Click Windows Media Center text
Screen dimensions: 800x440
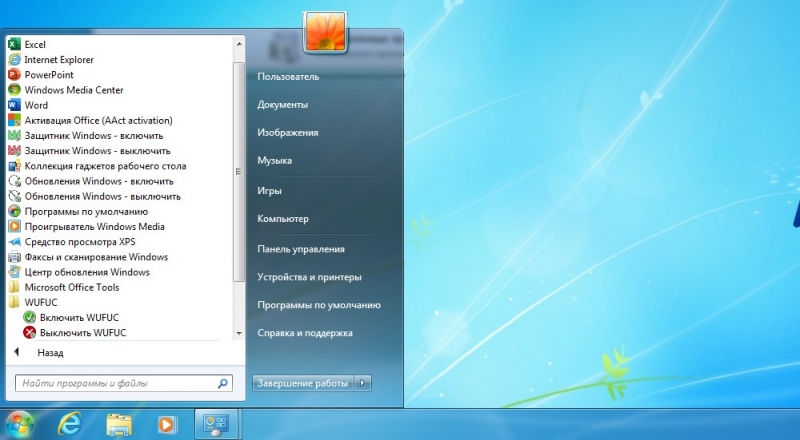tap(74, 90)
